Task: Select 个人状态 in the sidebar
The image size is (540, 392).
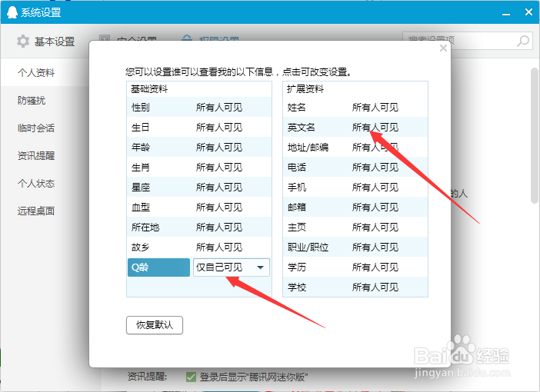Action: (36, 184)
